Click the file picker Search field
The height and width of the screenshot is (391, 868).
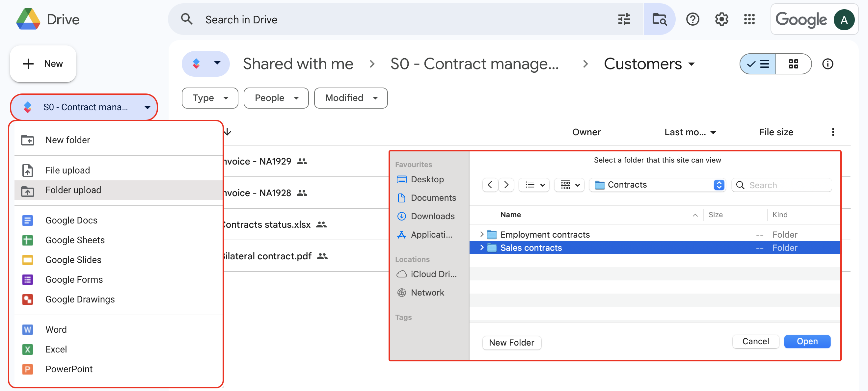[781, 185]
